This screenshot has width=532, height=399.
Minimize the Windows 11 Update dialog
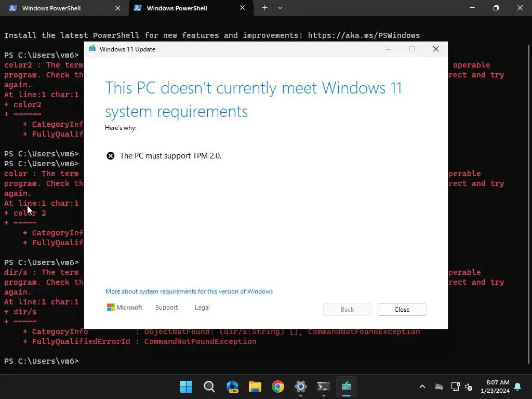click(x=389, y=49)
